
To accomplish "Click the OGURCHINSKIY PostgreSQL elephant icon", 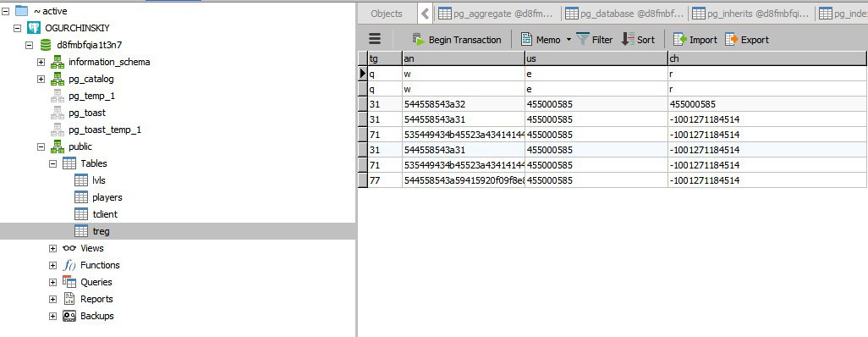I will coord(34,28).
